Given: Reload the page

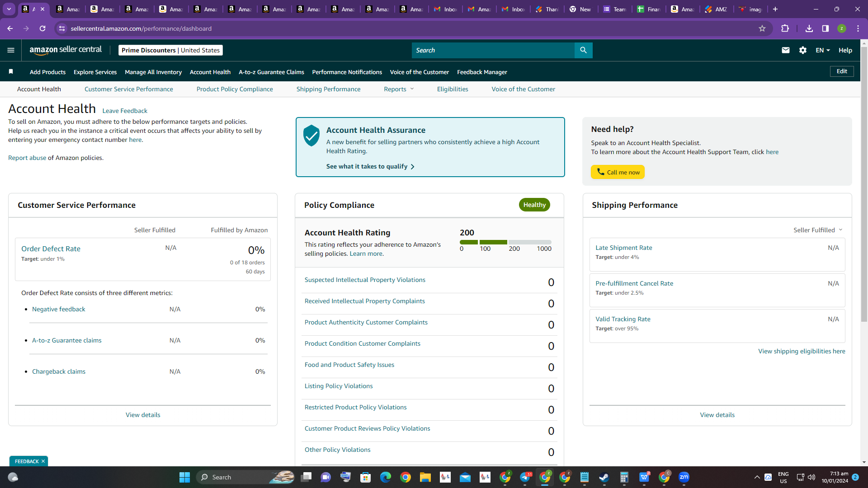Looking at the screenshot, I should 42,28.
